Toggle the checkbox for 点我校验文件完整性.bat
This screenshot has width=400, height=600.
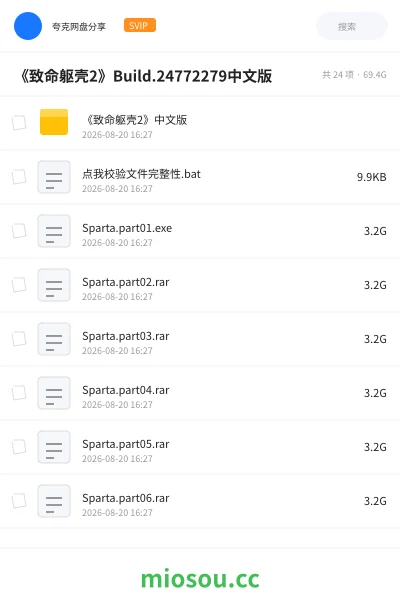click(x=19, y=177)
